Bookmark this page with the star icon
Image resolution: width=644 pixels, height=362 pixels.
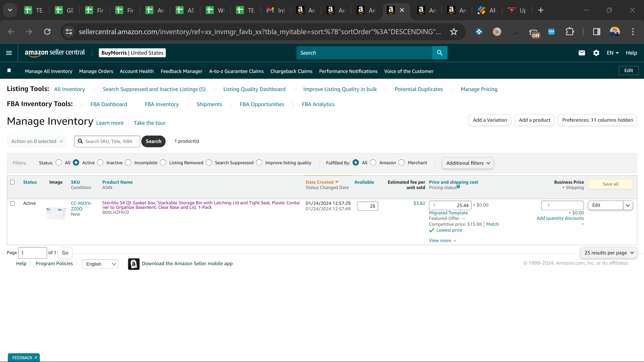[x=453, y=32]
